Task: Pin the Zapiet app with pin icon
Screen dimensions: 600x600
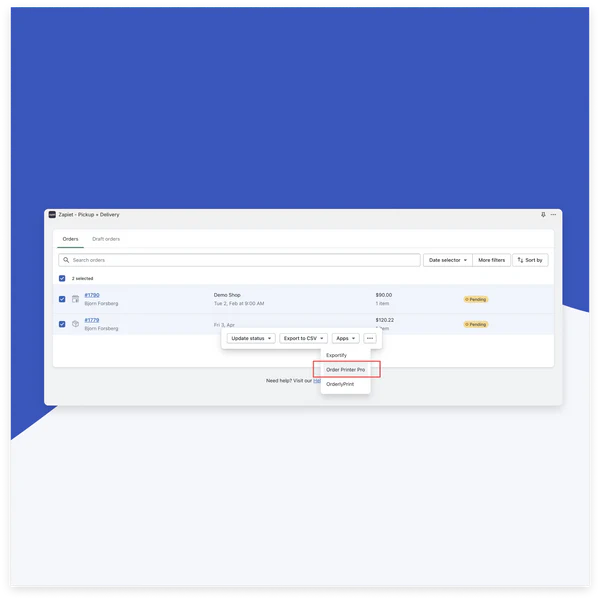Action: pos(543,215)
